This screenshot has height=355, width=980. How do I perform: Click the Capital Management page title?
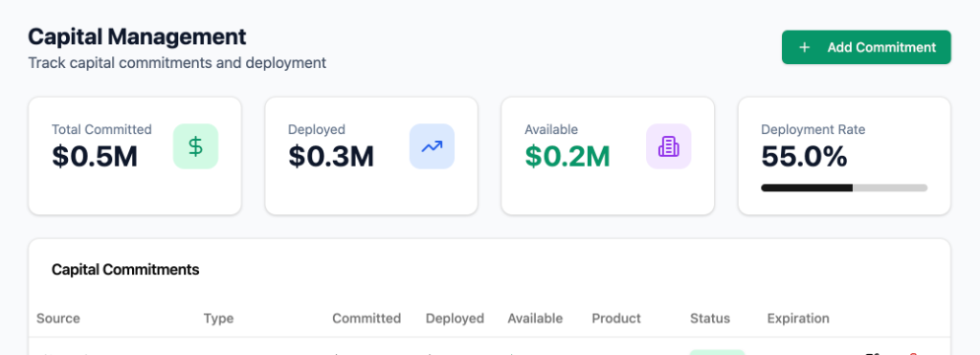138,37
